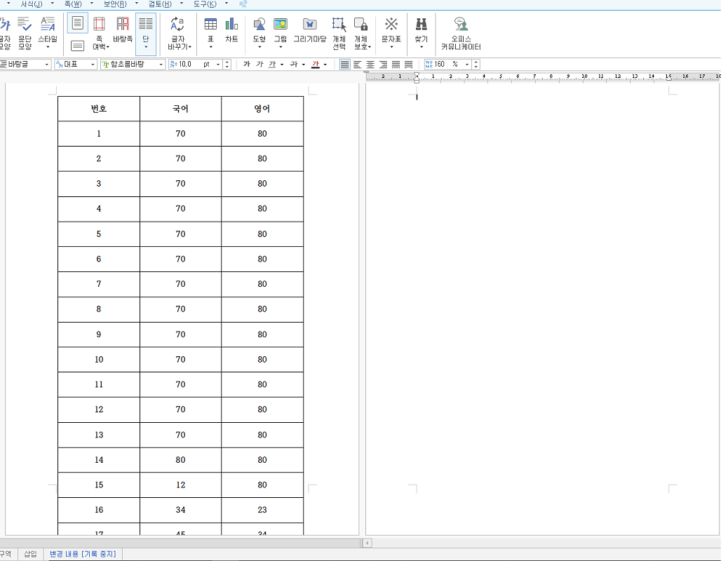Click the horizontal ruler on right page
This screenshot has height=561, width=728.
coord(543,77)
